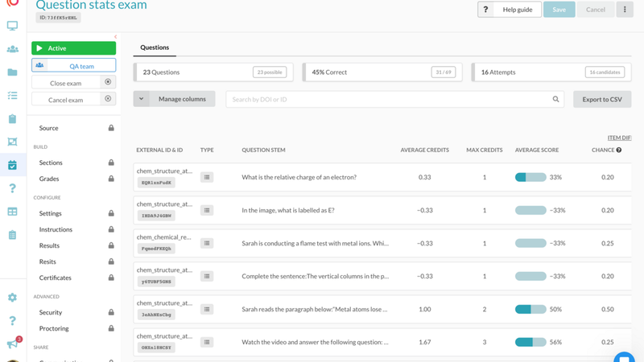Click the lock icon next to Grades
The height and width of the screenshot is (362, 644).
(111, 179)
